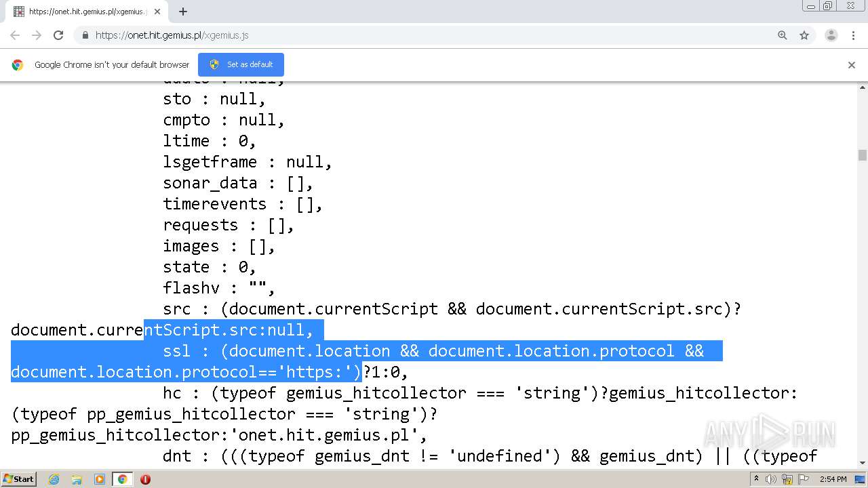
Task: Click the highlighted 'ssl :' code line
Action: tap(433, 351)
